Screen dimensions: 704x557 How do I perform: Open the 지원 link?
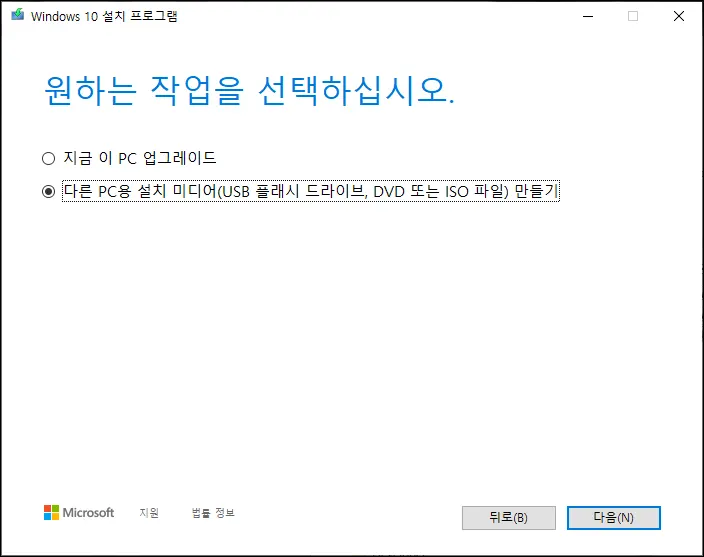click(x=149, y=513)
